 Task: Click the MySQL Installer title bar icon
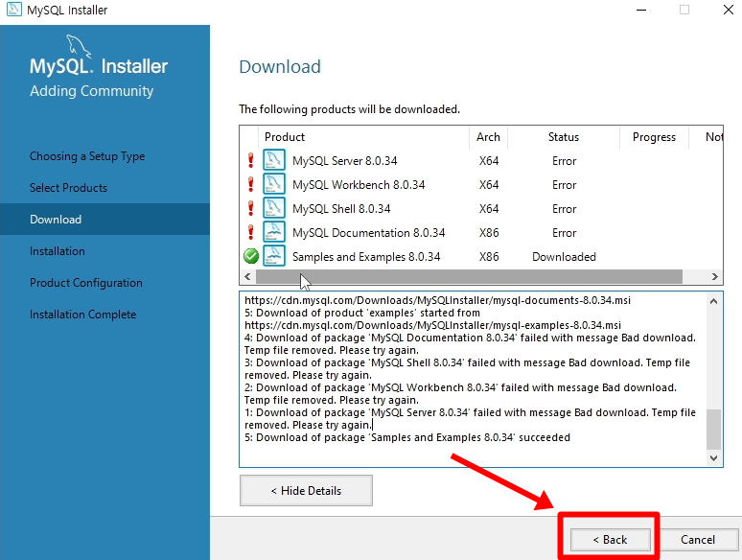[x=13, y=10]
